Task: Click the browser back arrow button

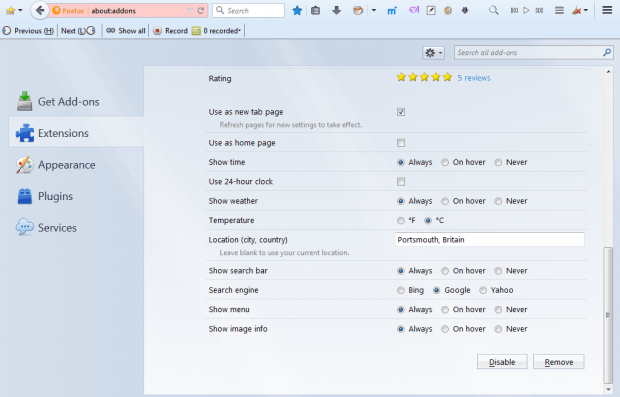Action: [x=40, y=10]
